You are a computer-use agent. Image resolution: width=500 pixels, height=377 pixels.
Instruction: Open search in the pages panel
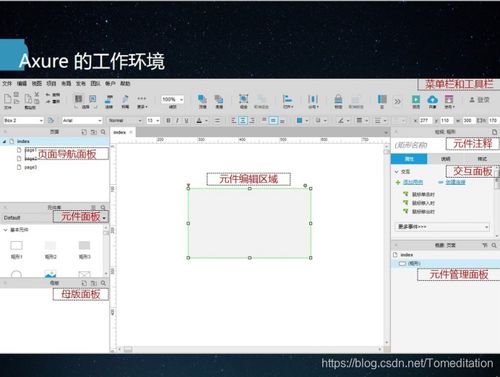pos(103,132)
